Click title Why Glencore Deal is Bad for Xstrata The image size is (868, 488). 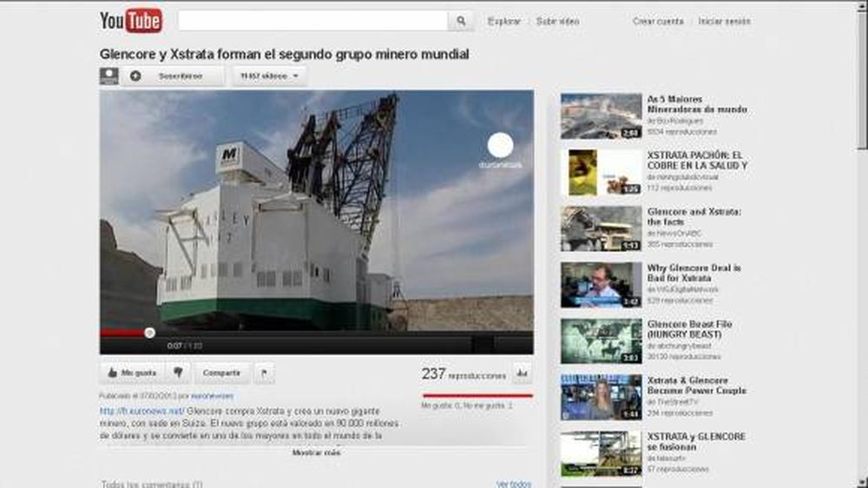(694, 273)
